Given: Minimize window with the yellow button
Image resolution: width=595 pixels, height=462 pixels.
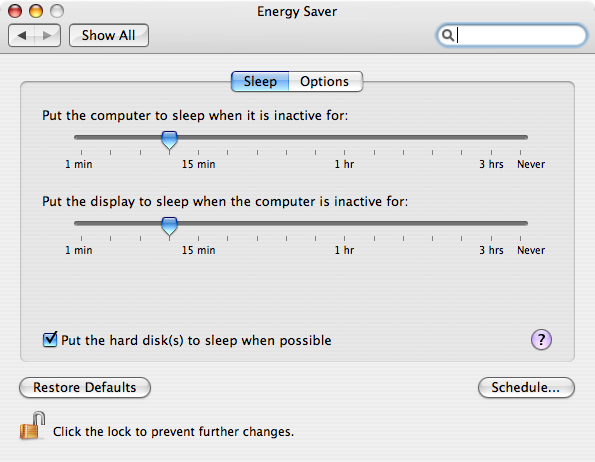Looking at the screenshot, I should coord(36,11).
